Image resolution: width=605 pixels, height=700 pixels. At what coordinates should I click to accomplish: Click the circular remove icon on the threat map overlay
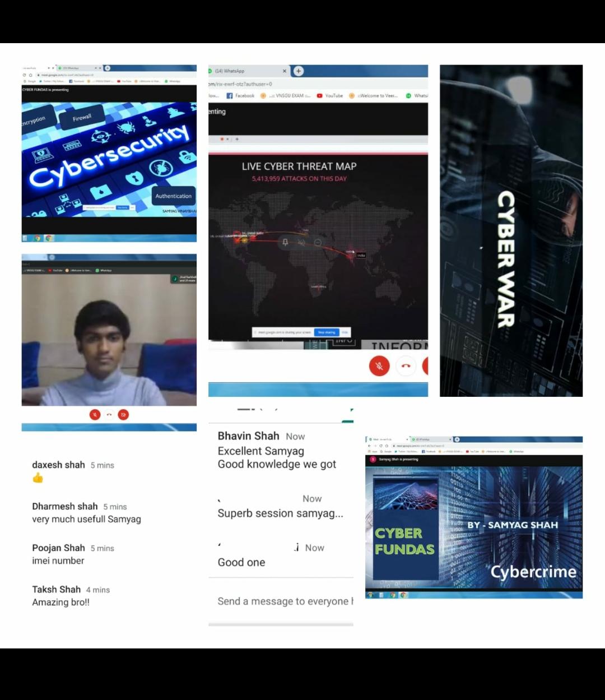318,242
